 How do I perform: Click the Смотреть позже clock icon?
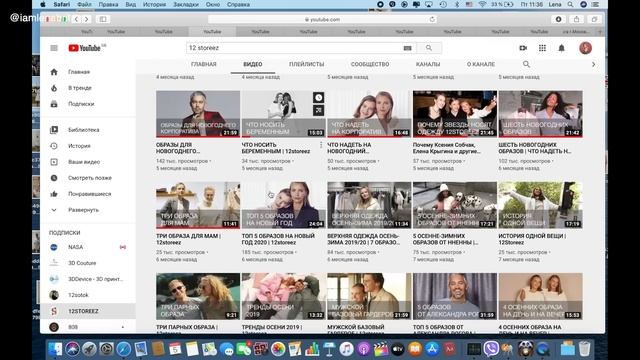(54, 178)
